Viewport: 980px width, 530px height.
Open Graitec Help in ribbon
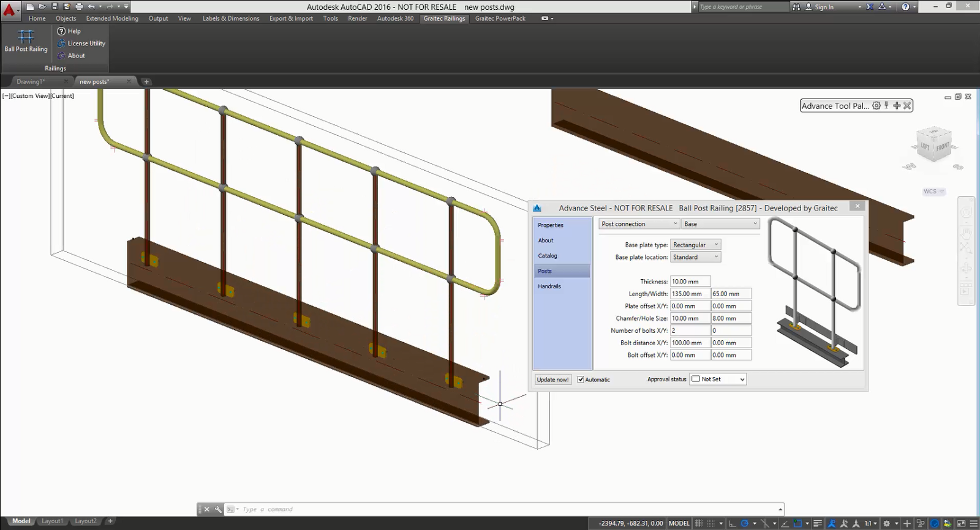[x=69, y=31]
